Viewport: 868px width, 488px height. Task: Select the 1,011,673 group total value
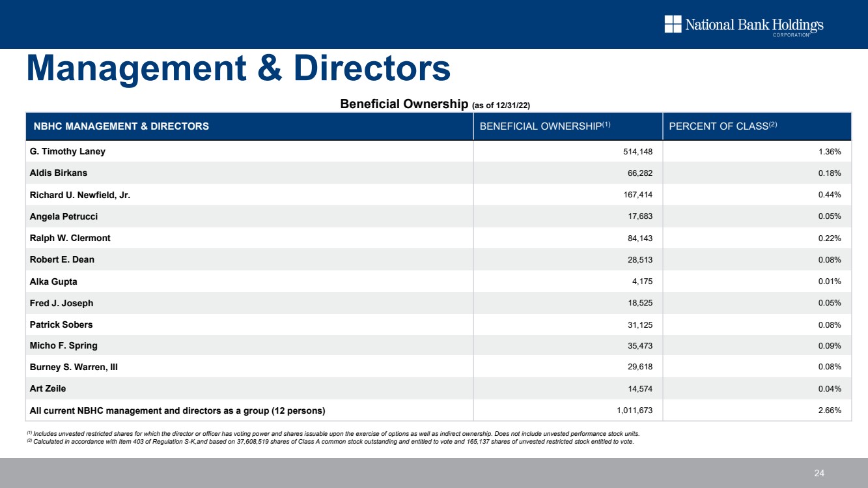[634, 410]
